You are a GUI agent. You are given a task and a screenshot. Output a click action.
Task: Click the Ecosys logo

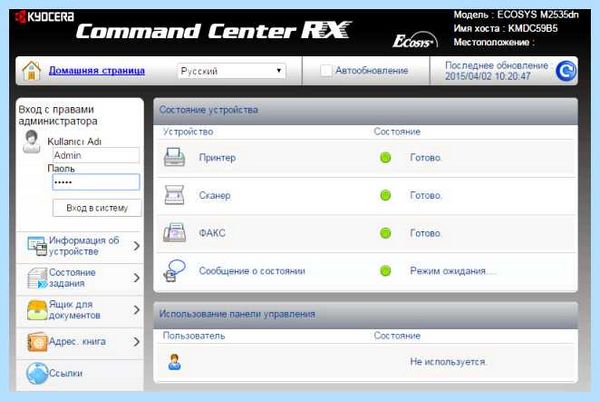(414, 41)
